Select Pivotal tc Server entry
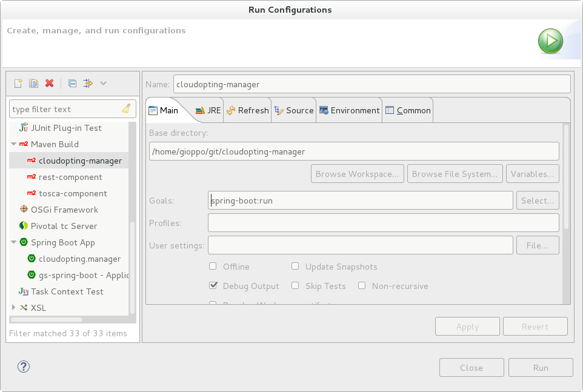The image size is (583, 392). point(69,226)
